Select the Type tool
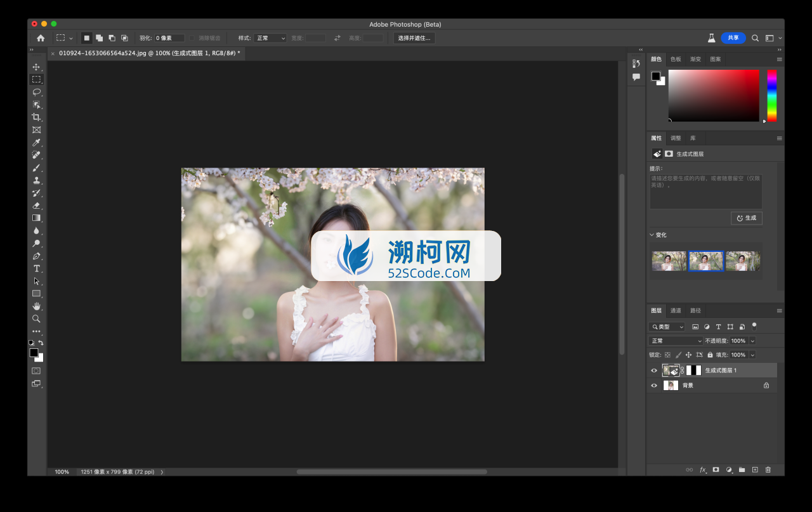The width and height of the screenshot is (812, 512). 36,268
